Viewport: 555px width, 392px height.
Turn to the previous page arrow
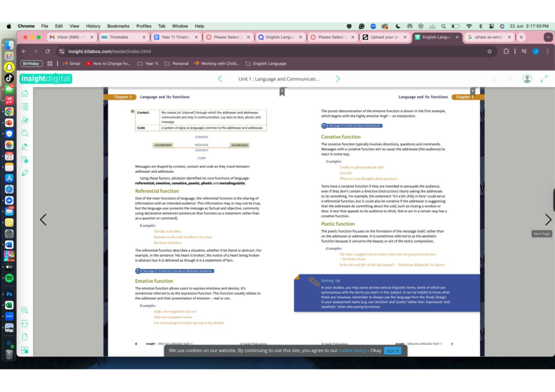click(x=43, y=220)
